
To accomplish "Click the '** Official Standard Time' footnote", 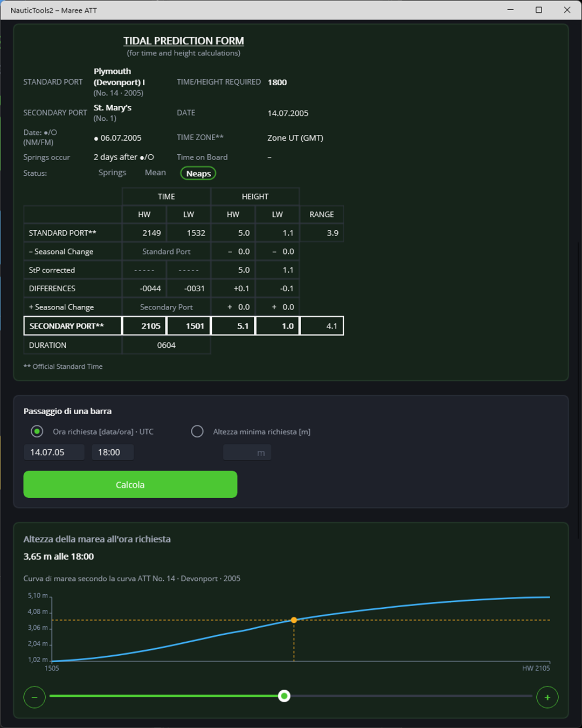I will click(63, 366).
